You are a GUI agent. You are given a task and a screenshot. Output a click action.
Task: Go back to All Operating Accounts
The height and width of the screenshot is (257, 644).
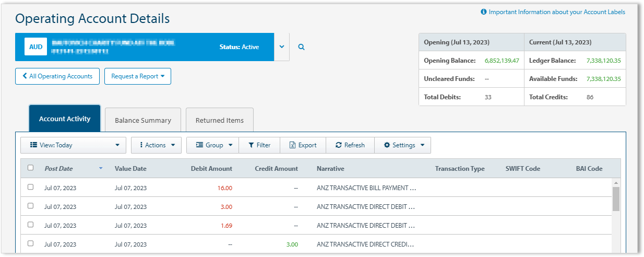coord(57,76)
